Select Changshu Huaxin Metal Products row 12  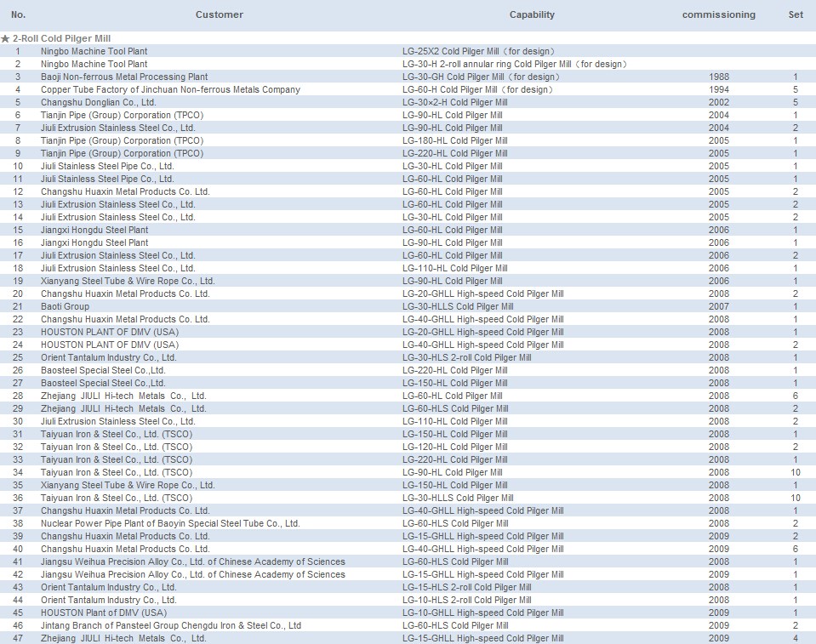pos(125,191)
